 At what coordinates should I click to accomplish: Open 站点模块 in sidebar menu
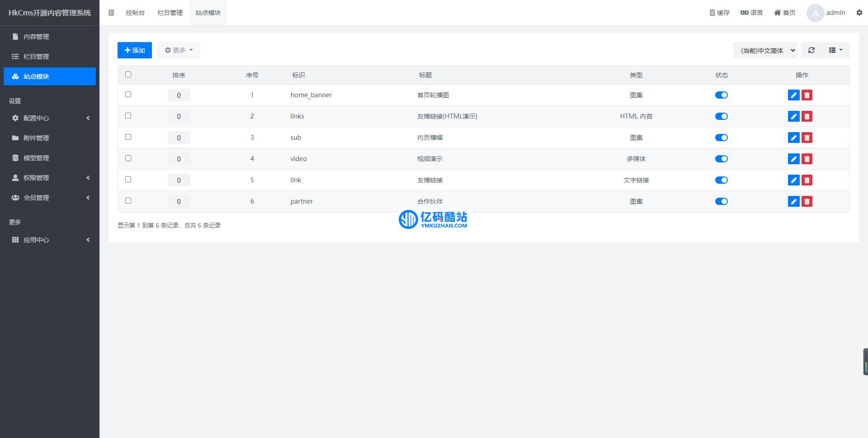[x=50, y=76]
